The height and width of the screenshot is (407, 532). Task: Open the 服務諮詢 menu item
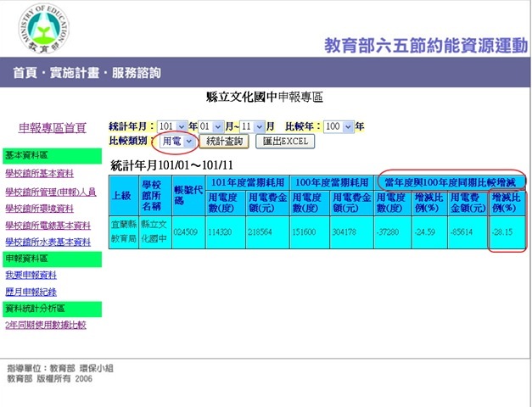pyautogui.click(x=136, y=73)
